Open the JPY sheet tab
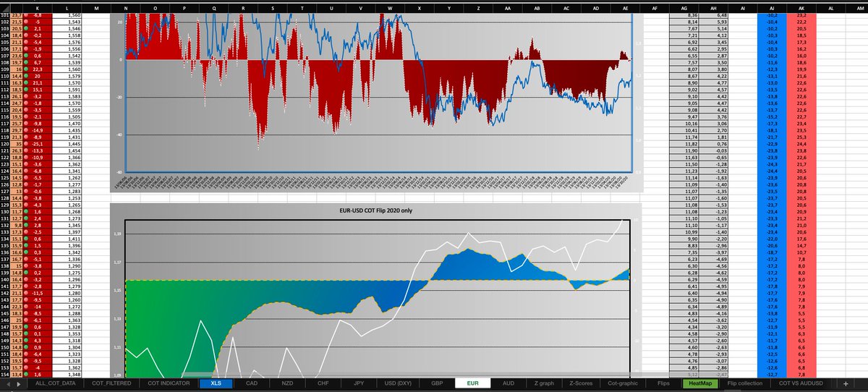The height and width of the screenshot is (392, 868). coord(359,384)
